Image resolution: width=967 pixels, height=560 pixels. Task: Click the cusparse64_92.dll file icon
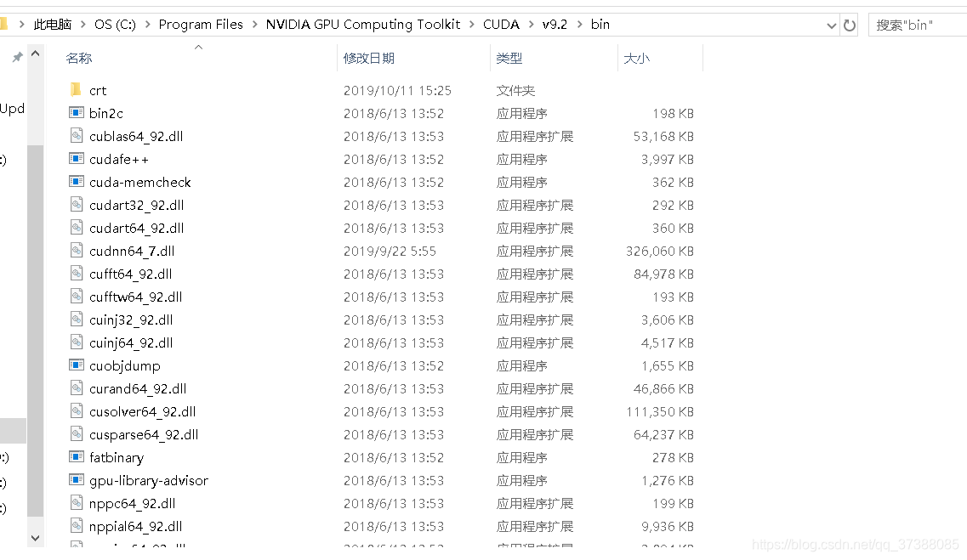click(x=76, y=433)
